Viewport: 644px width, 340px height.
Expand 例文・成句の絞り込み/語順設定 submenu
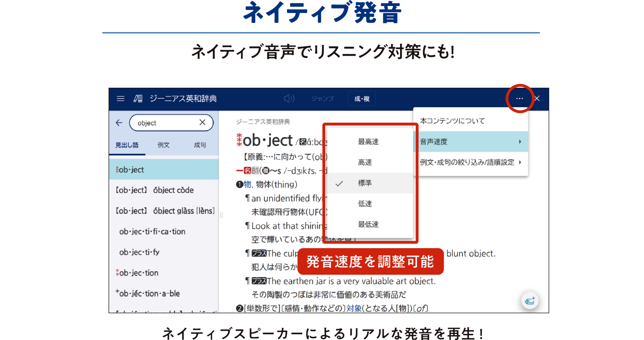tap(470, 162)
